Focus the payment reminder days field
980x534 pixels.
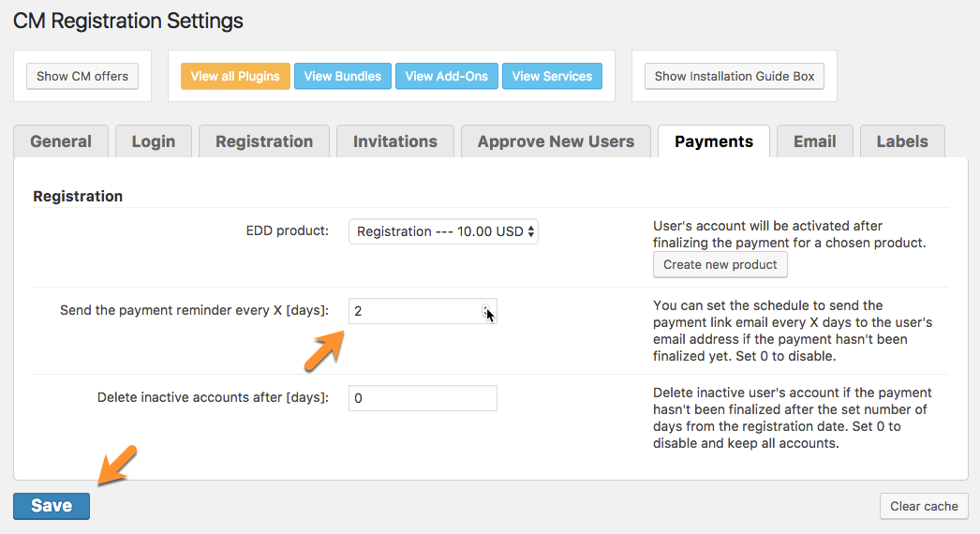click(x=412, y=311)
